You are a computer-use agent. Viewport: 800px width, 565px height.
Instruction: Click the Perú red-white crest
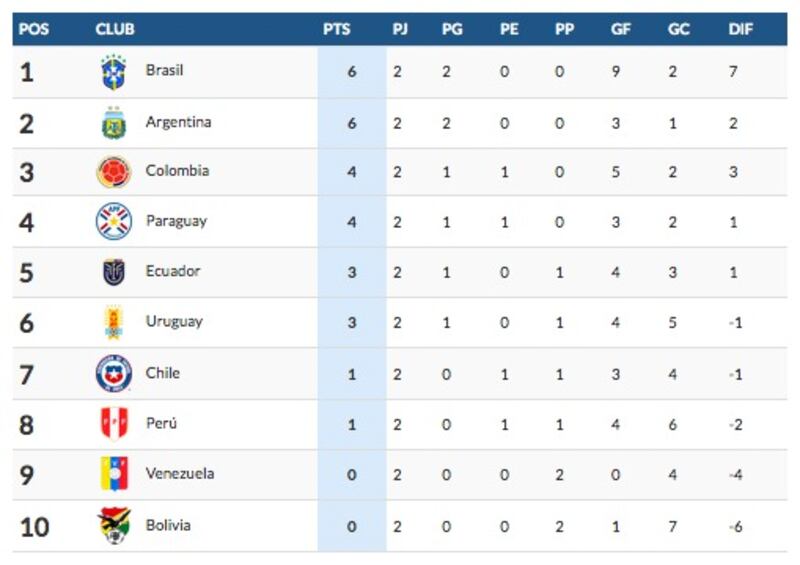[114, 423]
